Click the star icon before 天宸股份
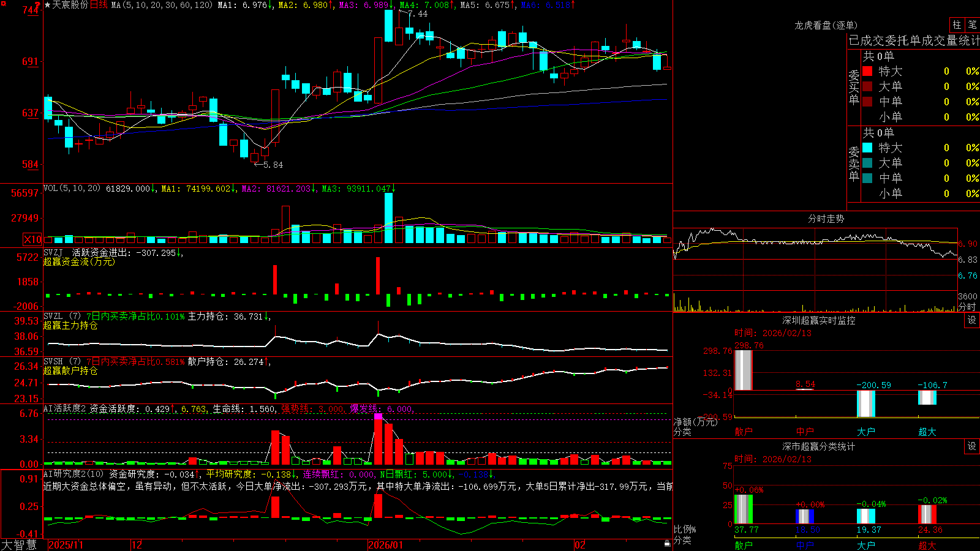This screenshot has width=980, height=551. click(48, 5)
